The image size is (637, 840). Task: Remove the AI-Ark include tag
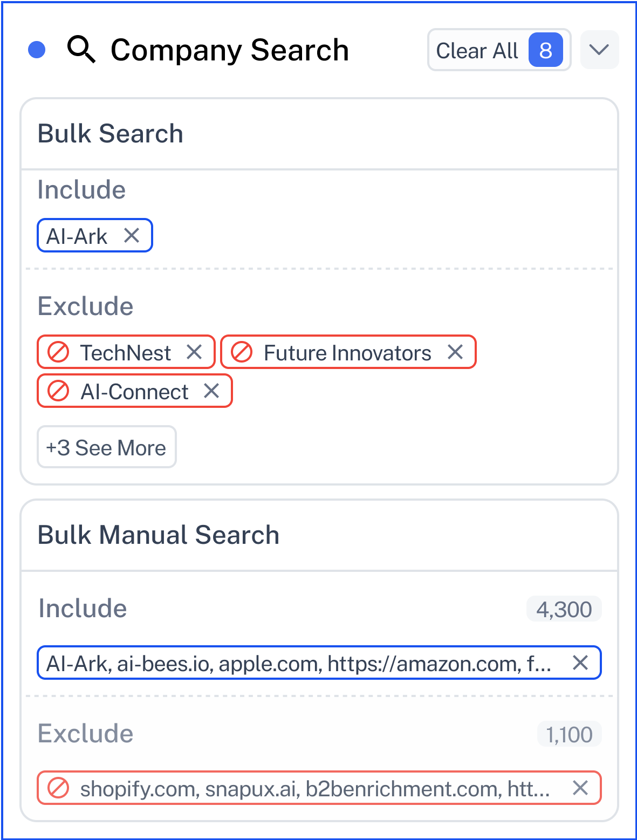[x=132, y=235]
